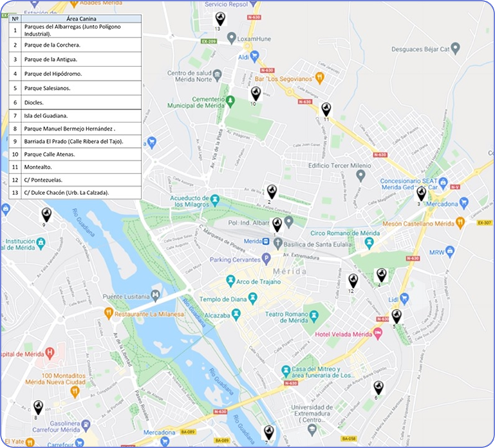The width and height of the screenshot is (495, 448).
Task: Select Gasolinera Carrefour Mérida pin
Action: click(x=85, y=424)
